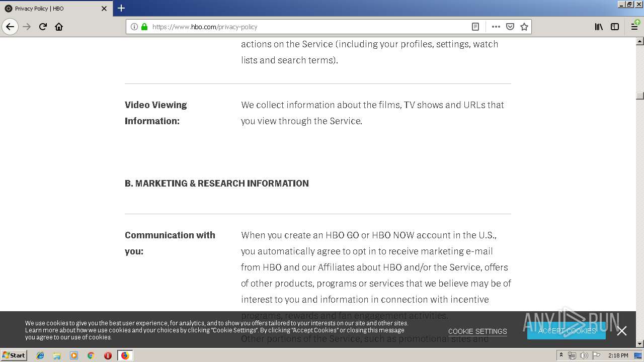Switch to Firefox taskbar button
644x362 pixels.
pos(125,355)
